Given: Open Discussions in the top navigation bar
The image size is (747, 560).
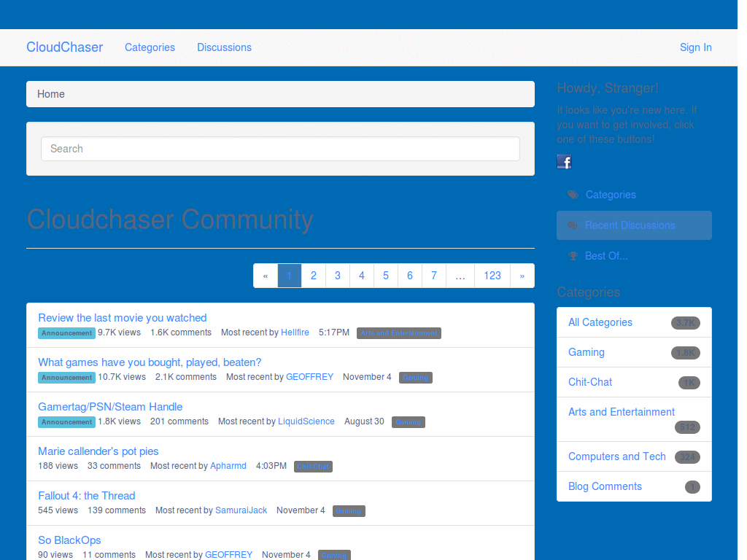Looking at the screenshot, I should [x=225, y=47].
